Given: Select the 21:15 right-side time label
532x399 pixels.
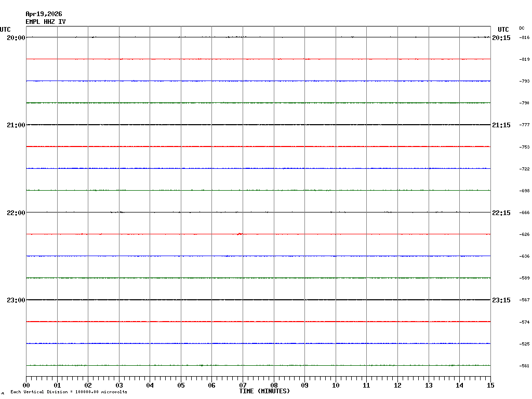Looking at the screenshot, I should 501,125.
